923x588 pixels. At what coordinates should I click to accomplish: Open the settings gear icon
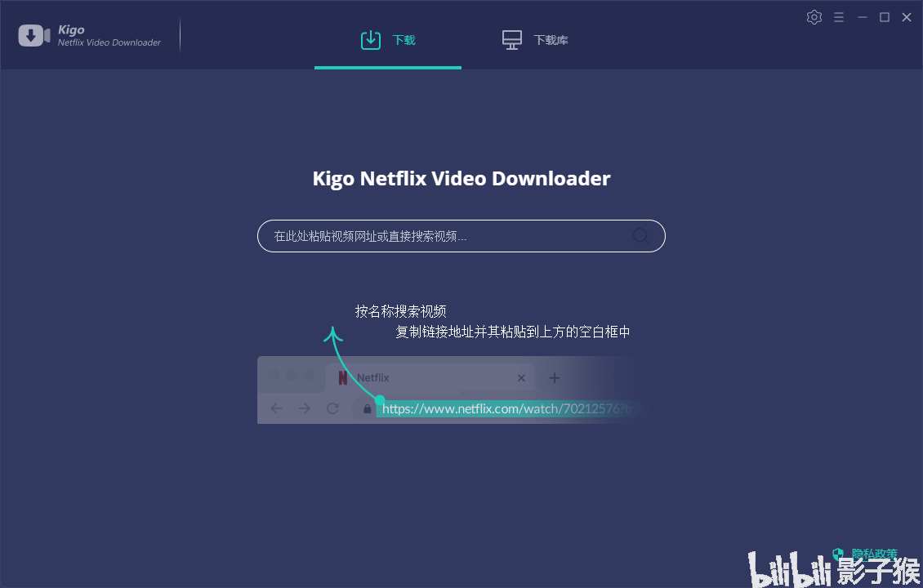[x=814, y=17]
